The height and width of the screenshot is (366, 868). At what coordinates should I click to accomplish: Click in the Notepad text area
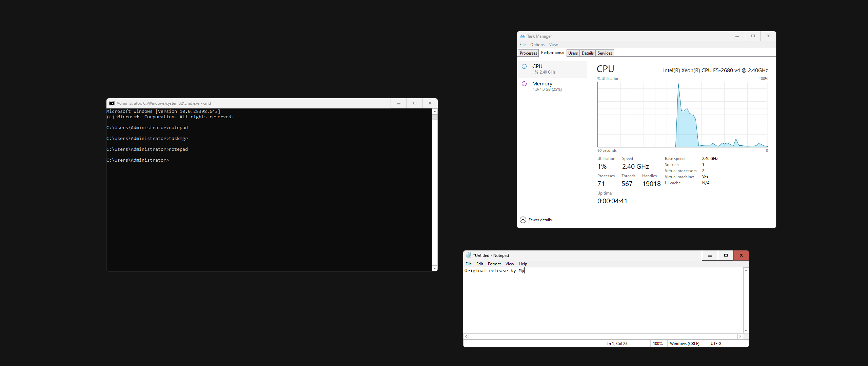point(603,302)
